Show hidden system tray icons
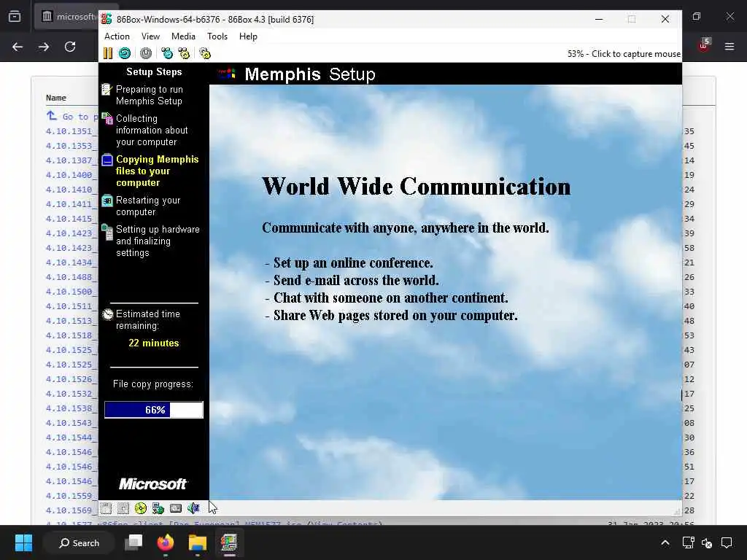This screenshot has width=747, height=560. [x=665, y=542]
